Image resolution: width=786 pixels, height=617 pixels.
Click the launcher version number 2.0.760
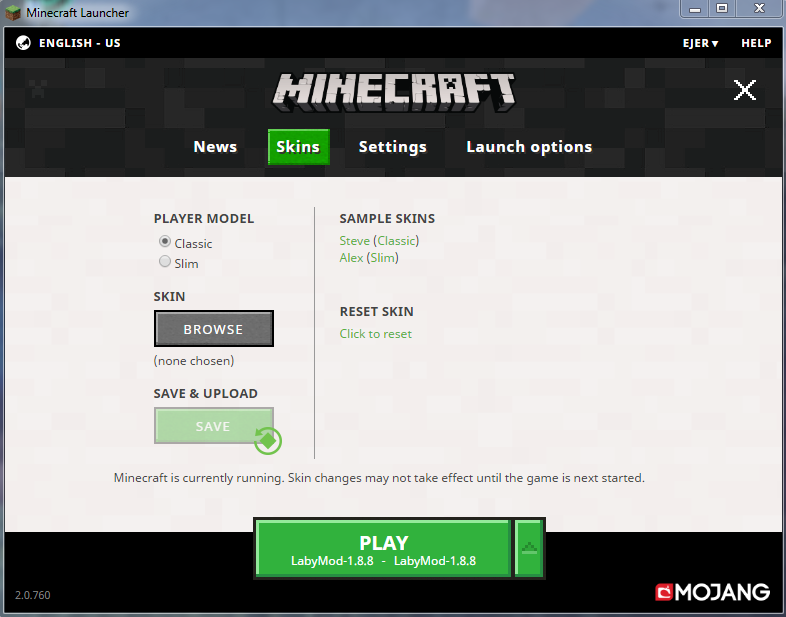33,595
